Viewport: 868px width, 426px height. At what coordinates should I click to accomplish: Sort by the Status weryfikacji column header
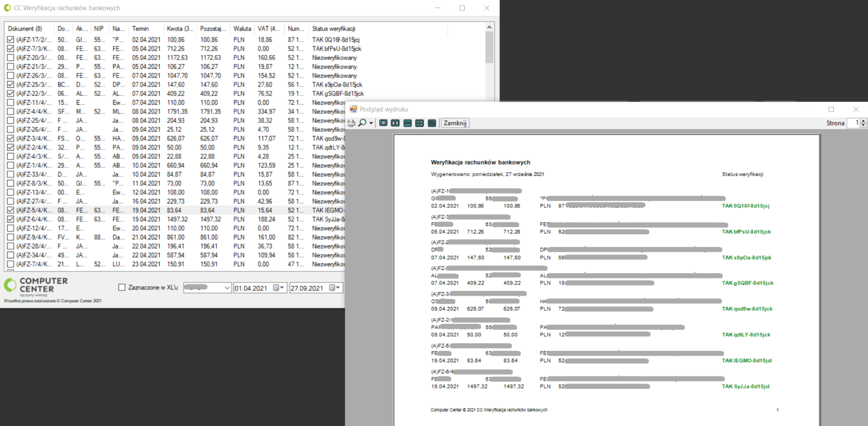(x=378, y=29)
